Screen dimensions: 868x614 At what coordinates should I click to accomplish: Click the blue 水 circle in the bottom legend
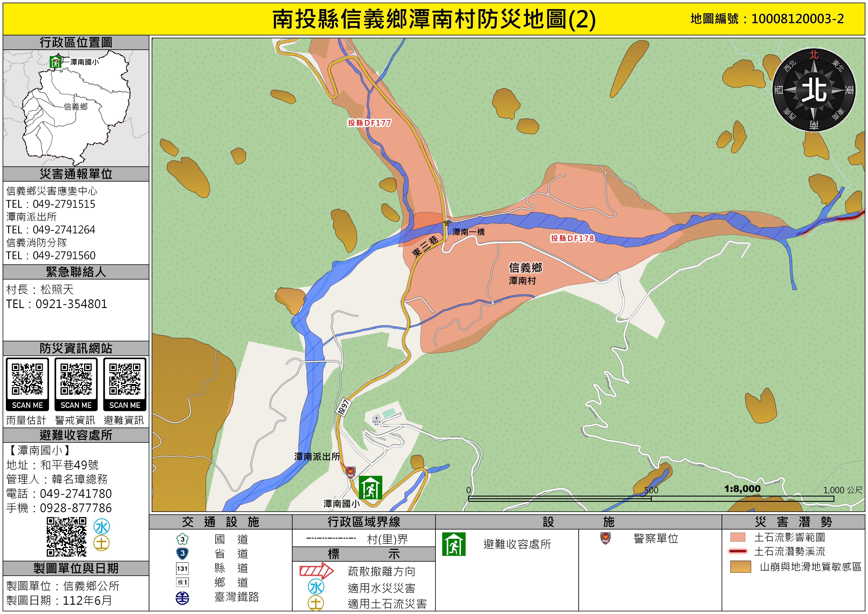pyautogui.click(x=316, y=587)
